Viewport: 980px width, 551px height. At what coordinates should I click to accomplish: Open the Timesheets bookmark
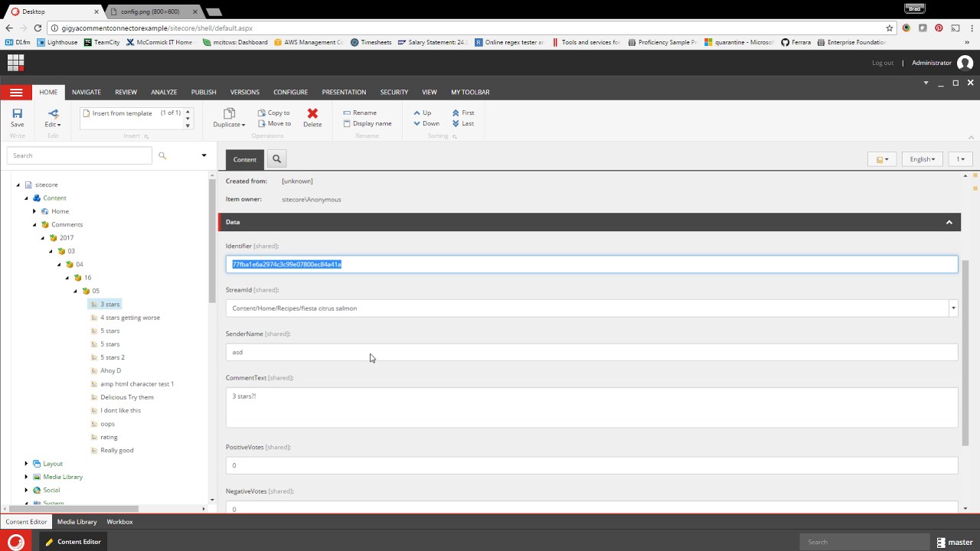click(371, 42)
